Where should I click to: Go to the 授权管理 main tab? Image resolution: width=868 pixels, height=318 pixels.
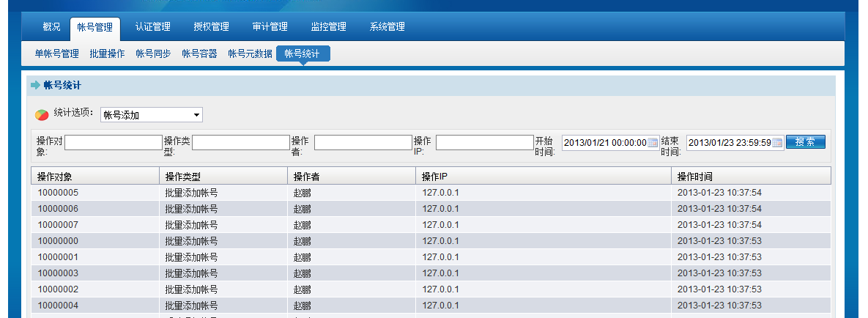click(211, 27)
